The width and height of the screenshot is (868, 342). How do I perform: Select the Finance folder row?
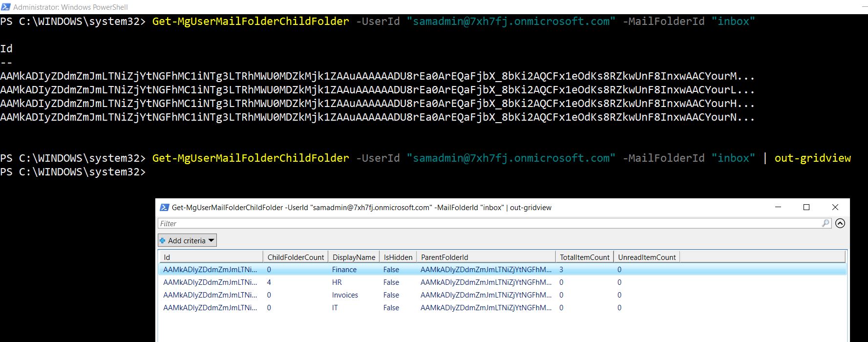344,270
